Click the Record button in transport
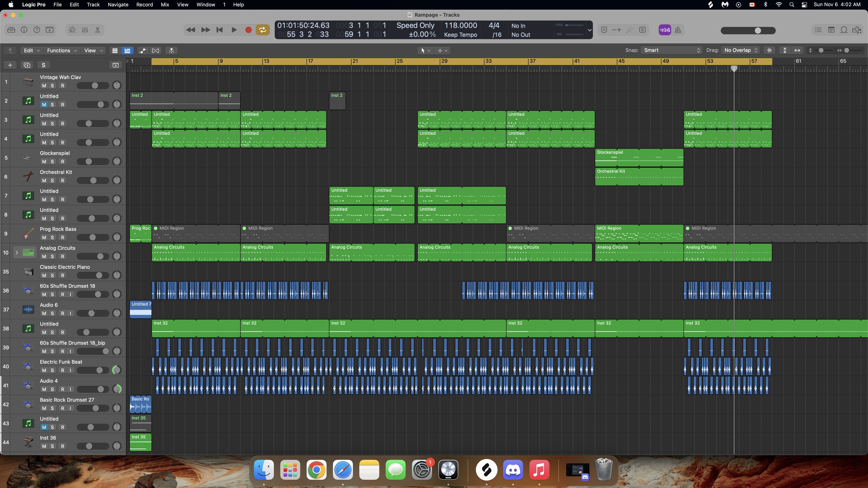The width and height of the screenshot is (868, 488). (248, 30)
